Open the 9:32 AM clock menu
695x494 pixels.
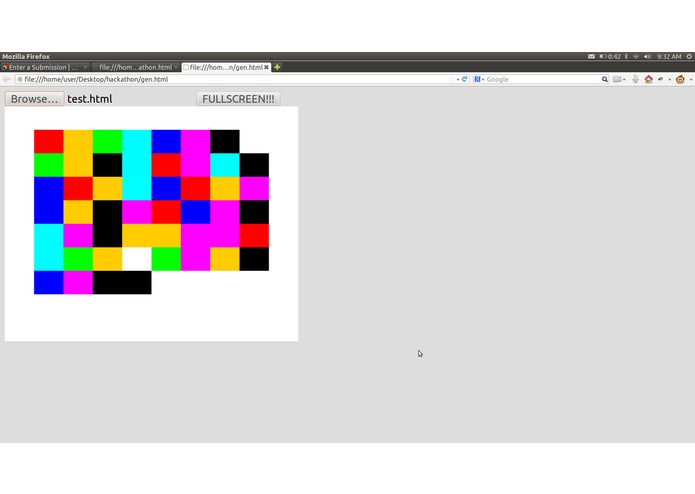[x=669, y=57]
